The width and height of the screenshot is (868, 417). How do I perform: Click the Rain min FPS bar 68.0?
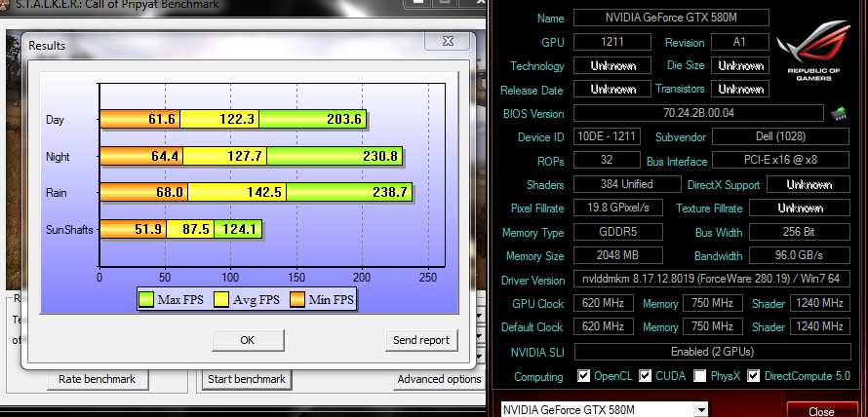point(143,193)
